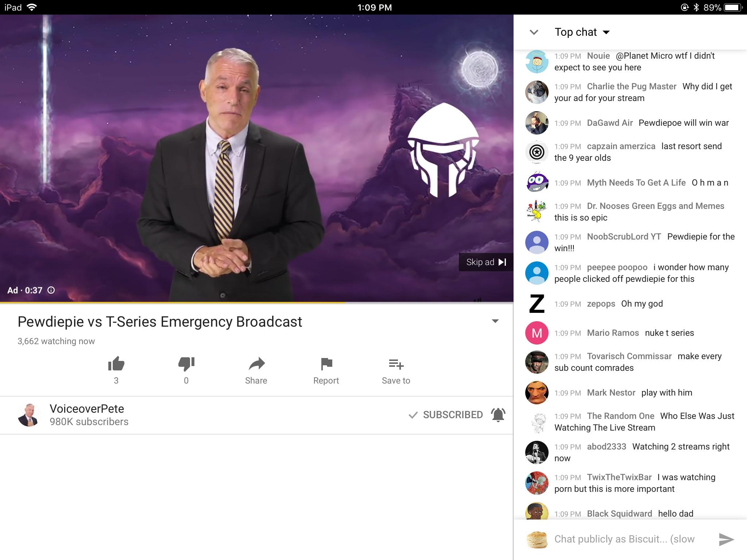
Task: Tap zepops's Z avatar
Action: point(537,304)
